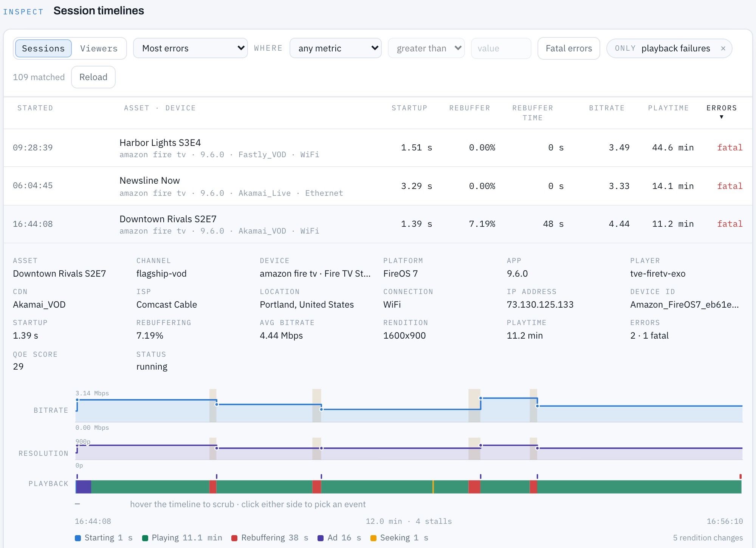
Task: Toggle the Fatal errors filter
Action: [x=569, y=48]
